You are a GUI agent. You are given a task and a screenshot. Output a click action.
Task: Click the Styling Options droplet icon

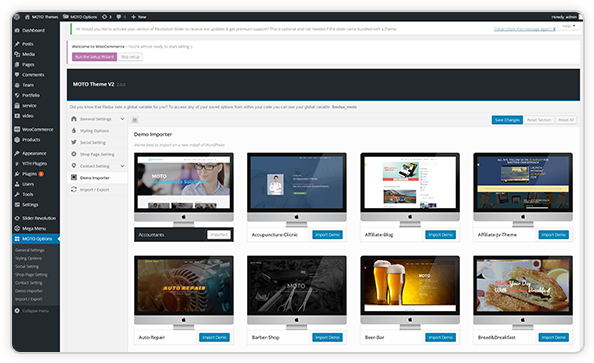coord(74,130)
